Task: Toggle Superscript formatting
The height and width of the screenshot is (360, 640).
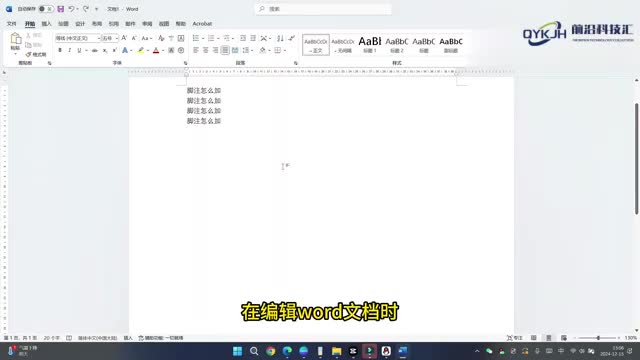Action: point(115,50)
